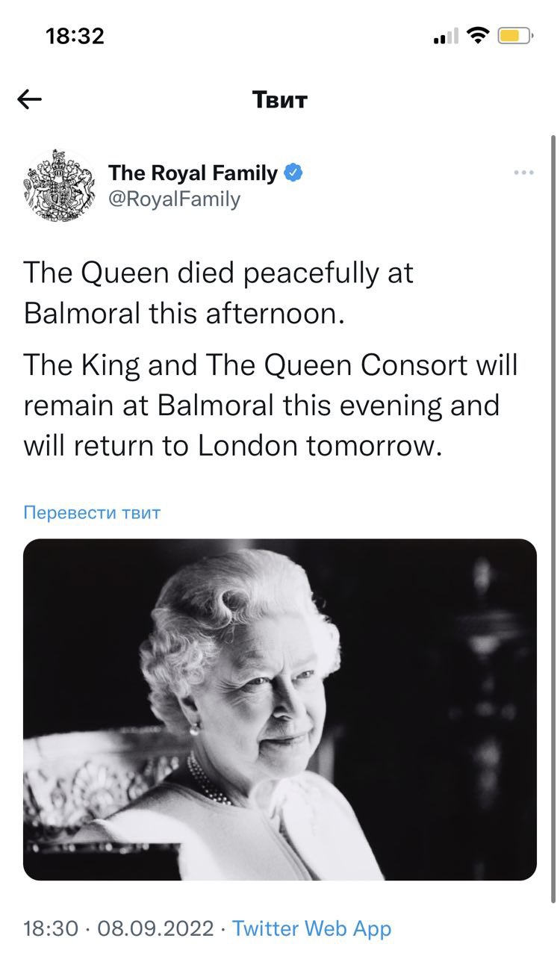
Task: Click the blue verified badge
Action: pyautogui.click(x=293, y=173)
